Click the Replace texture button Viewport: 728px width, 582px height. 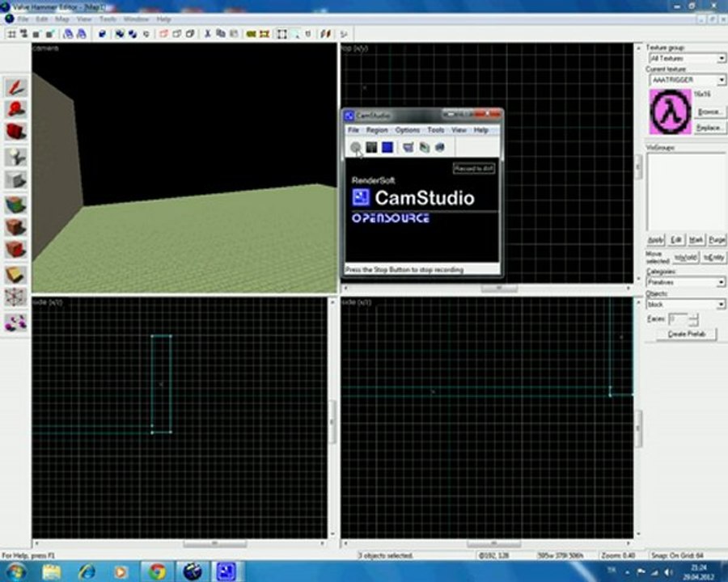(709, 128)
